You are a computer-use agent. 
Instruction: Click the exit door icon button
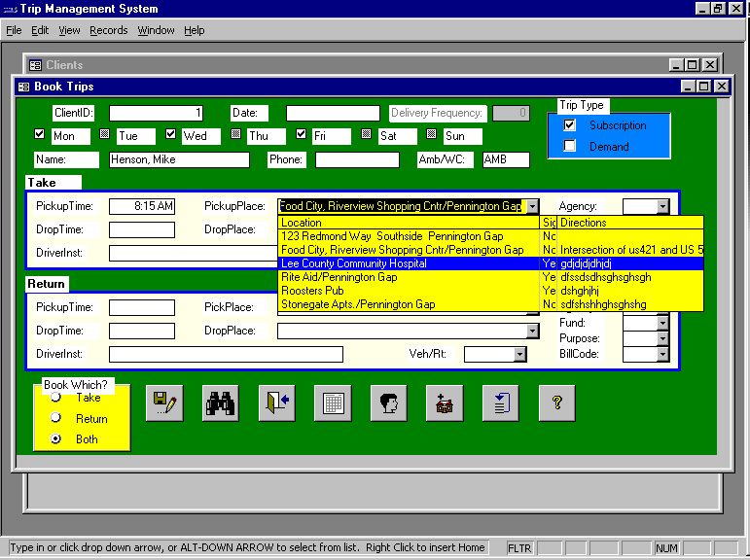point(277,403)
